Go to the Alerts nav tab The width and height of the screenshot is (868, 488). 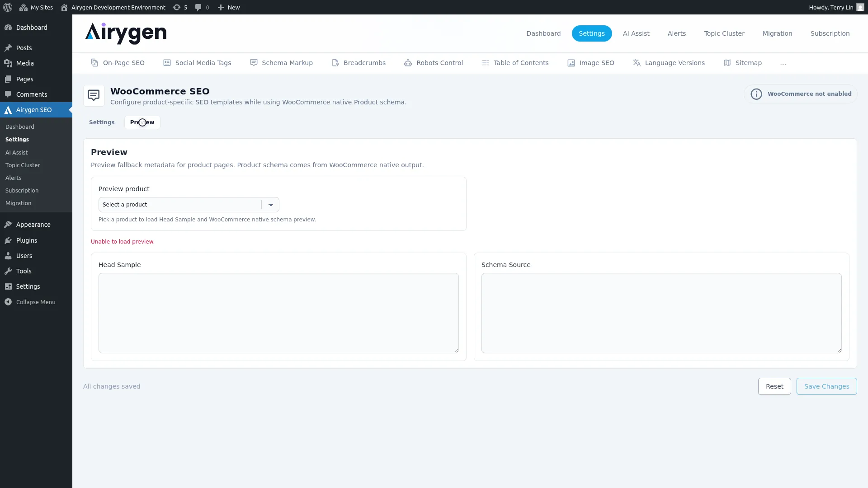677,33
